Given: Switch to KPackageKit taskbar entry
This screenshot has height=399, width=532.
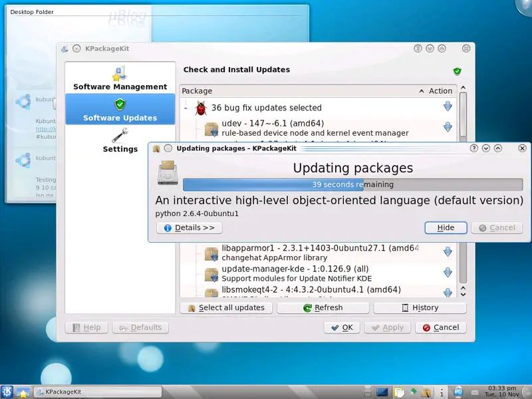Looking at the screenshot, I should [x=97, y=392].
